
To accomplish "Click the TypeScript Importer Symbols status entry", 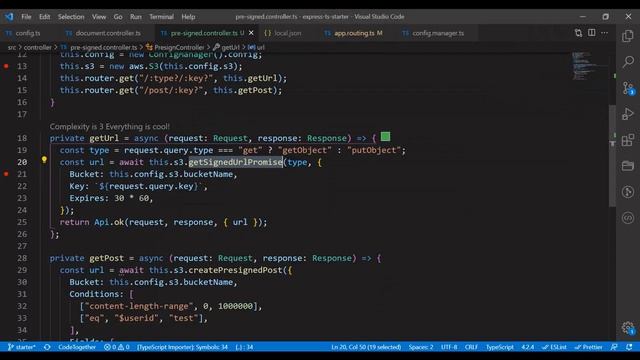I will pyautogui.click(x=182, y=347).
